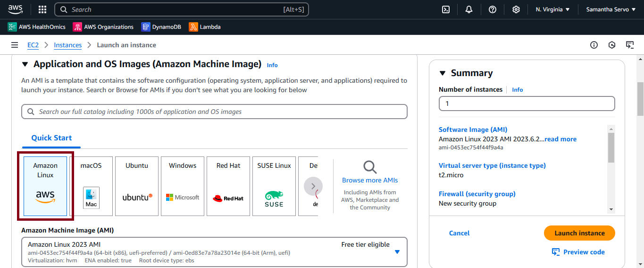644x268 pixels.
Task: Open the CloudShell terminal icon
Action: pos(445,9)
